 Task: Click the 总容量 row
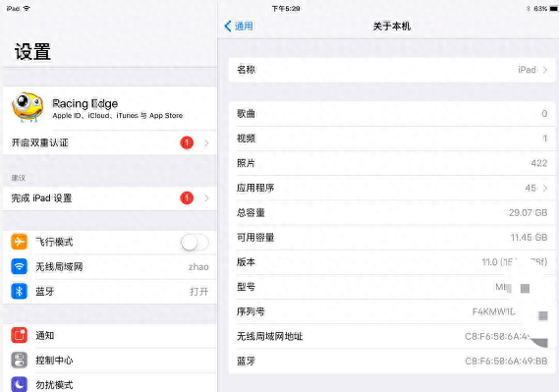392,213
